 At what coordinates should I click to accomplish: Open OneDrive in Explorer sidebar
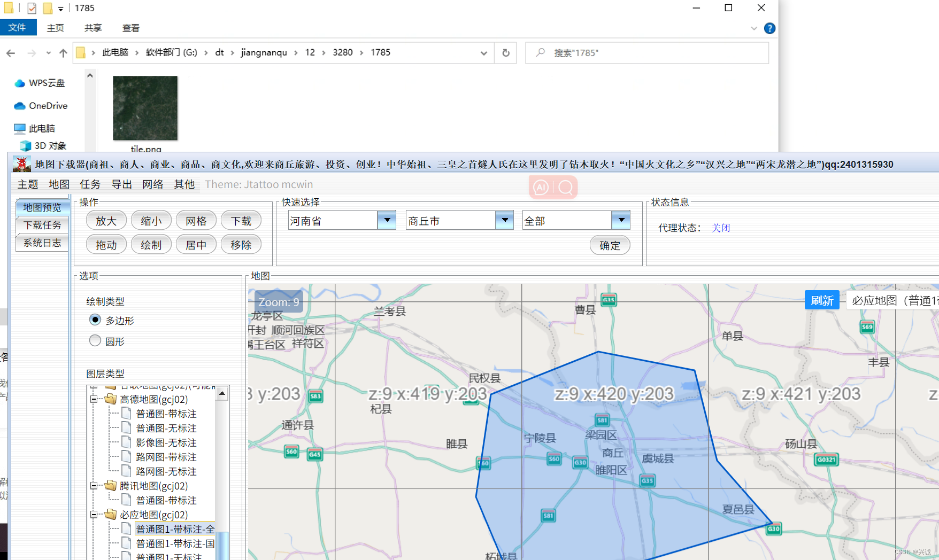tap(41, 106)
